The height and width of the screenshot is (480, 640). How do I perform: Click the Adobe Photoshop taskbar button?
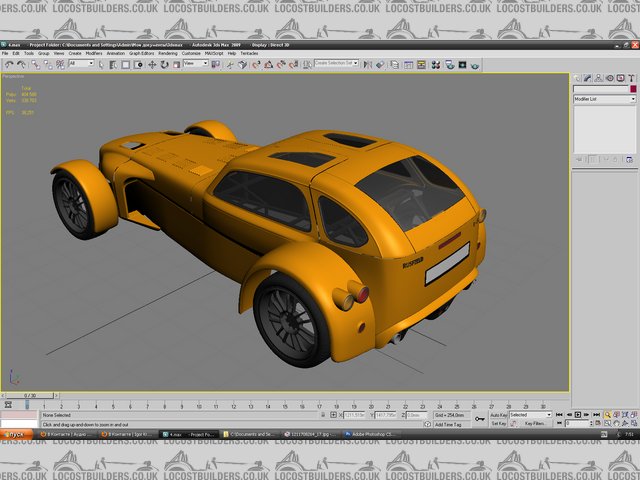pyautogui.click(x=371, y=434)
